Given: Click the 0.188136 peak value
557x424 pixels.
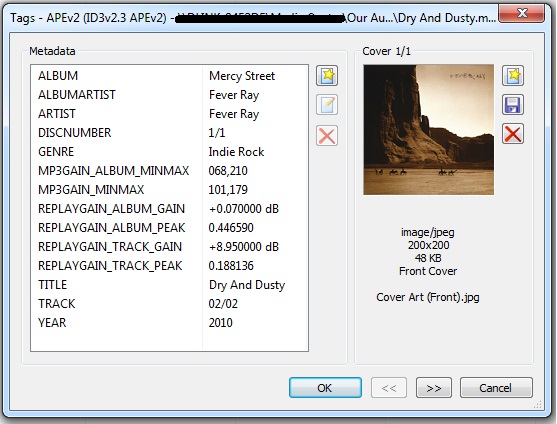Looking at the screenshot, I should 231,266.
